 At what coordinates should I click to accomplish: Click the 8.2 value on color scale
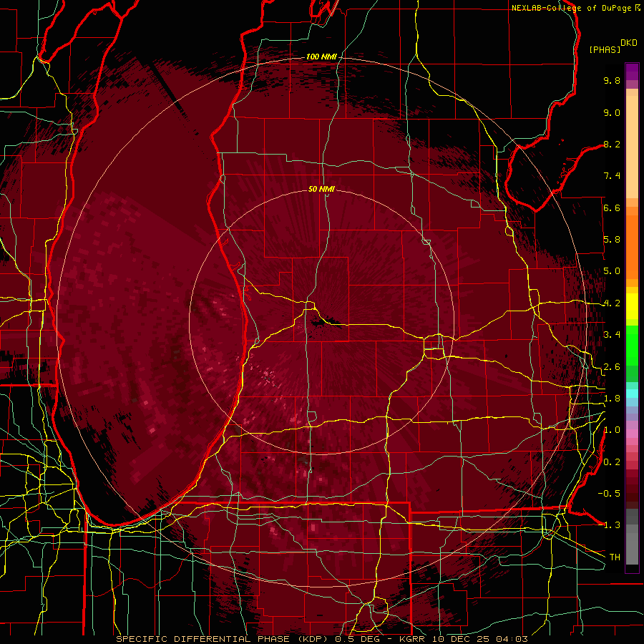pyautogui.click(x=612, y=144)
